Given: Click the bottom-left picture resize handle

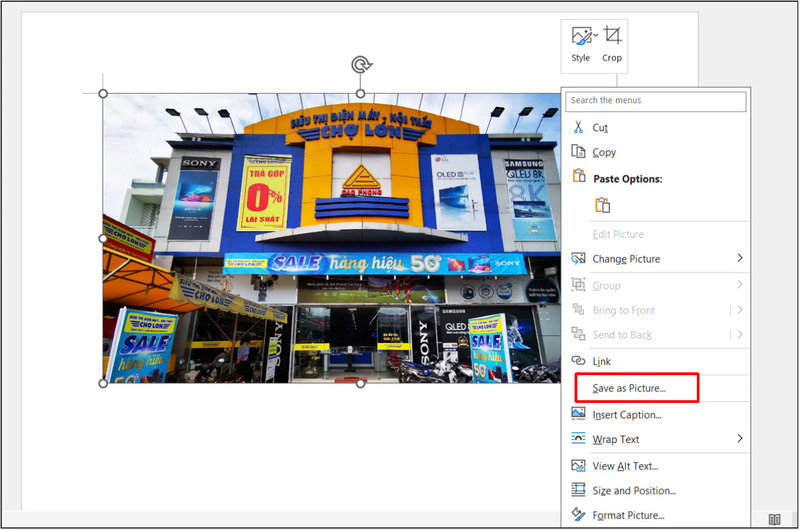Looking at the screenshot, I should (103, 383).
